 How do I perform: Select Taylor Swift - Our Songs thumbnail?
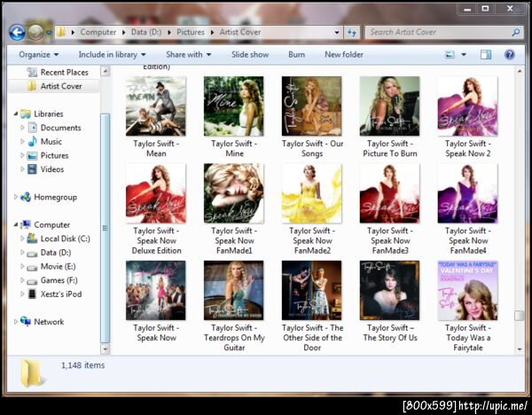tap(311, 106)
